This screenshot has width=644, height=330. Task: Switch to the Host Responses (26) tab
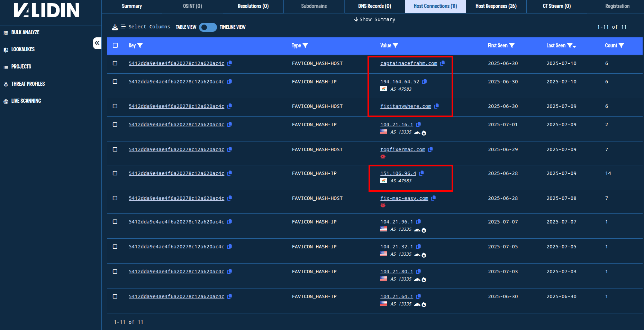(496, 6)
